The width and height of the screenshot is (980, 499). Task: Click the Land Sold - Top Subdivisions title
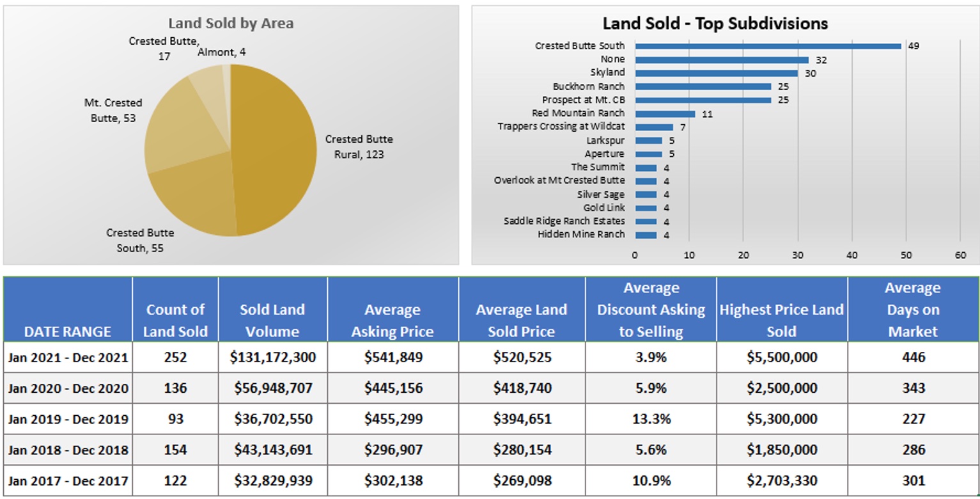click(715, 24)
